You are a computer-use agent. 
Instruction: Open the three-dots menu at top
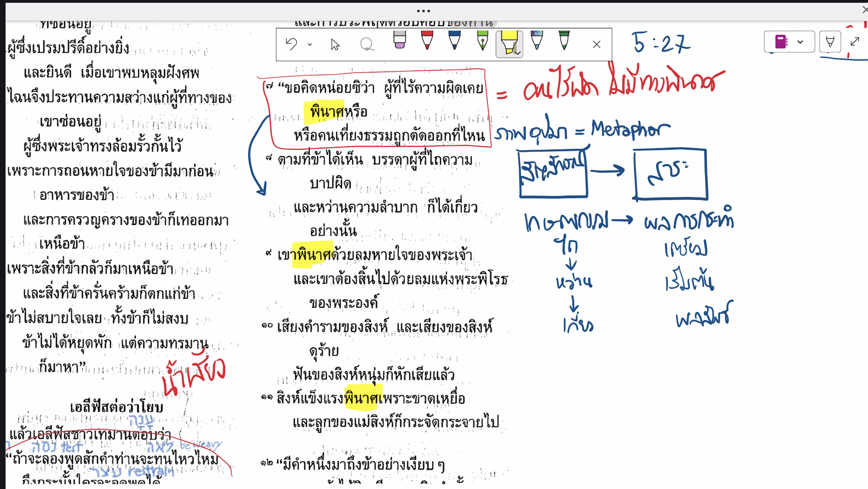[x=424, y=11]
